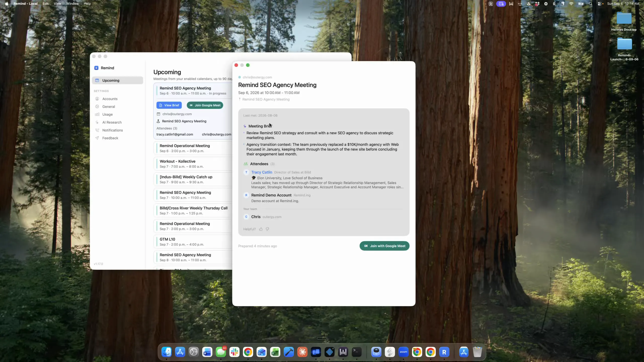Viewport: 644px width, 362px height.
Task: Click the Meeting Brief sparkle icon
Action: pos(245,126)
